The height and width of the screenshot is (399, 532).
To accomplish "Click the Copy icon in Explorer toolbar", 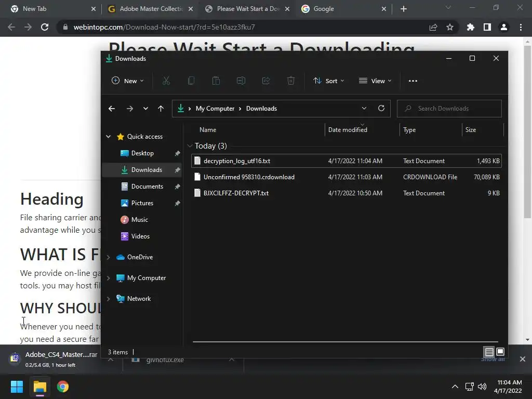I will coord(191,81).
